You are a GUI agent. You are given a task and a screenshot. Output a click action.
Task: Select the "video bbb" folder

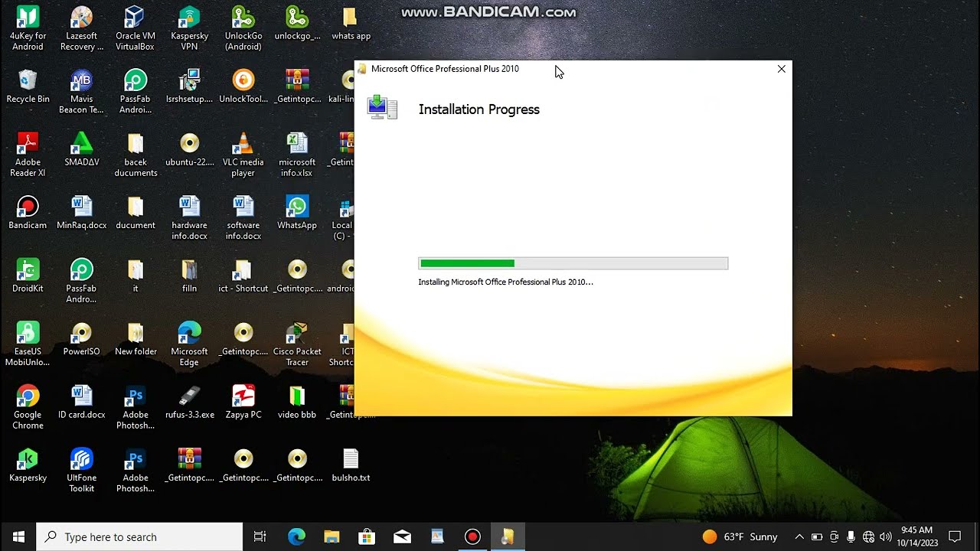point(297,402)
